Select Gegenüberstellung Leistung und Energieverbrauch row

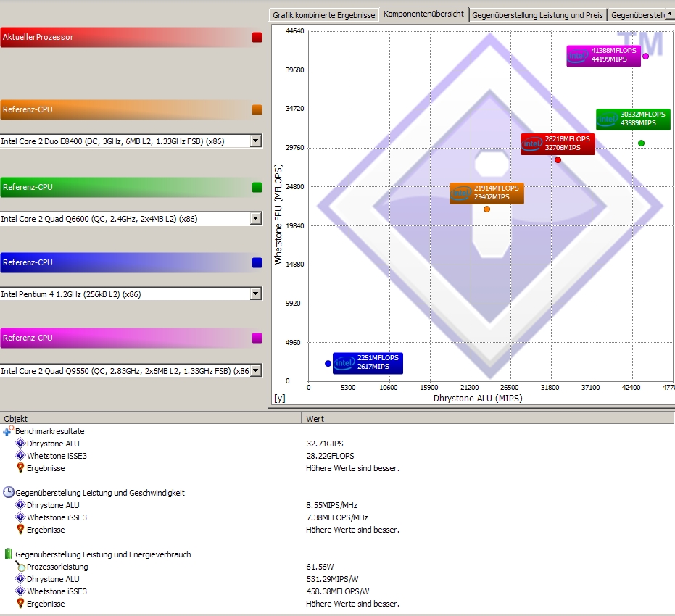coord(103,554)
